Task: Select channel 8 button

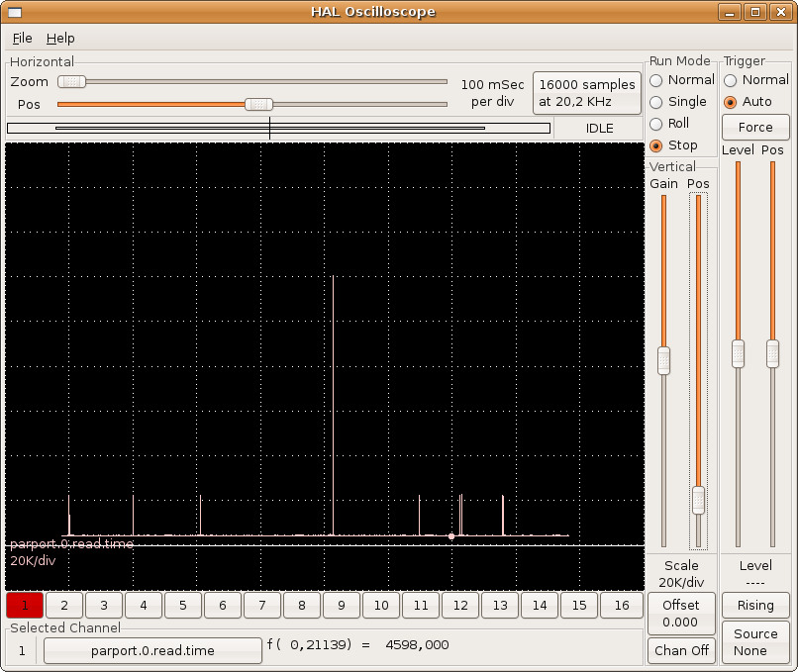Action: click(302, 606)
